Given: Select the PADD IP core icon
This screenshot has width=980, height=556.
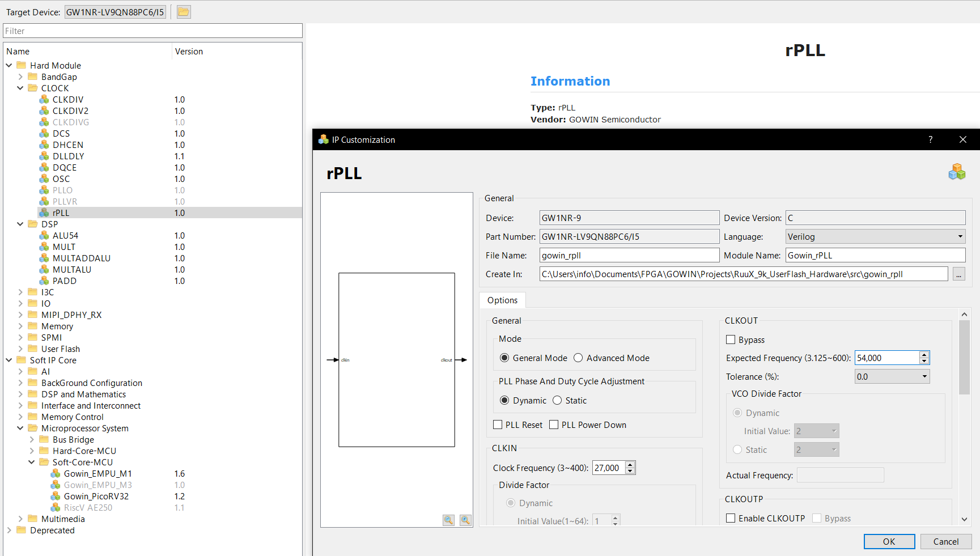Looking at the screenshot, I should pos(44,281).
